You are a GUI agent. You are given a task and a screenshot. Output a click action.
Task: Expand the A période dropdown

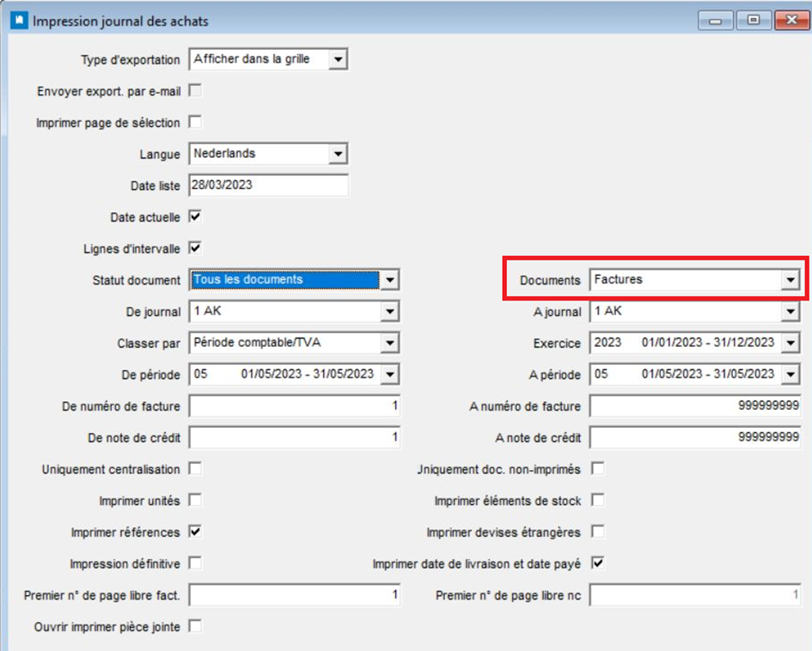click(791, 374)
